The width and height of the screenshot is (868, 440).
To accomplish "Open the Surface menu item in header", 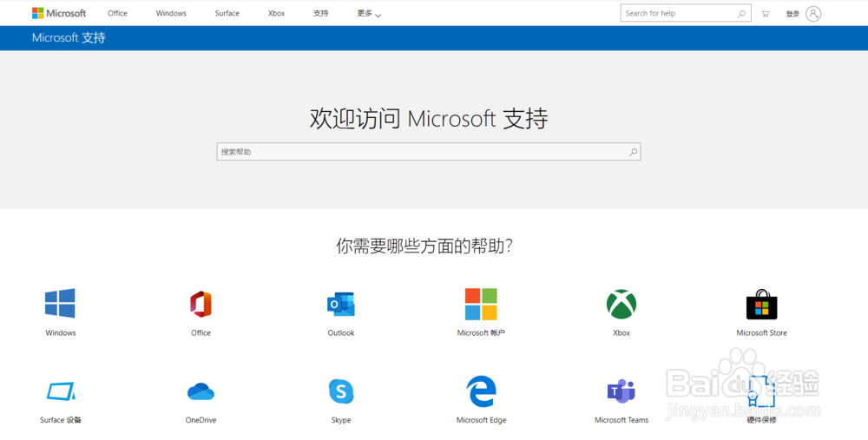I will click(x=227, y=13).
